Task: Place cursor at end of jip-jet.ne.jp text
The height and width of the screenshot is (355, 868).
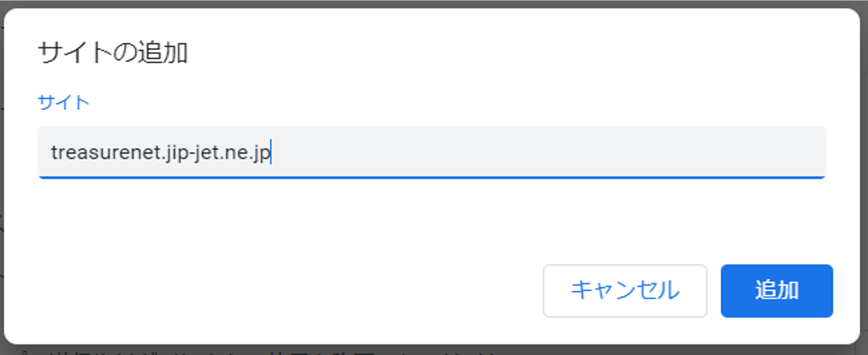Action: tap(271, 152)
